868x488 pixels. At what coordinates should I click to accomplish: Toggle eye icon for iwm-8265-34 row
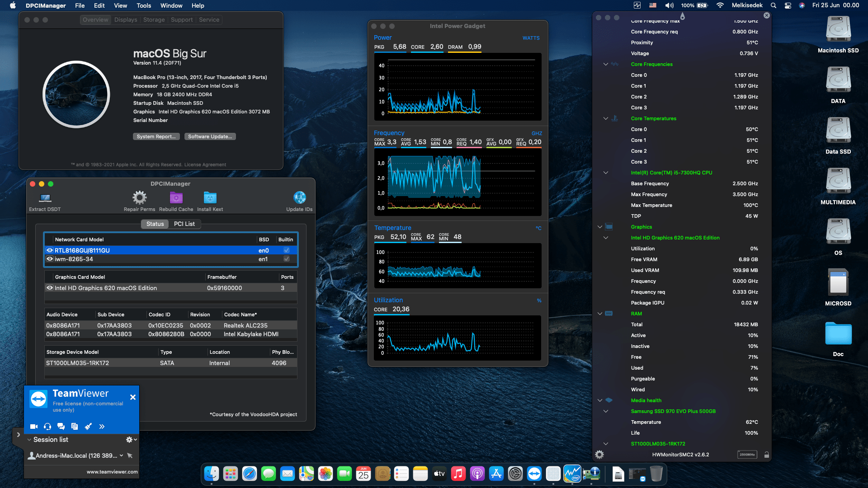tap(50, 259)
